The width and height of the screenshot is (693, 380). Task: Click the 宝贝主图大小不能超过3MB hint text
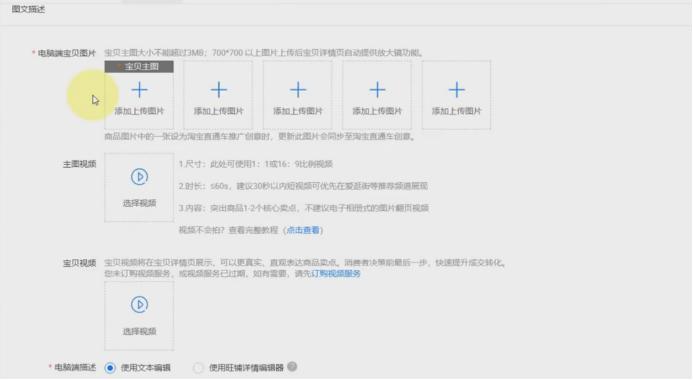tap(264, 53)
